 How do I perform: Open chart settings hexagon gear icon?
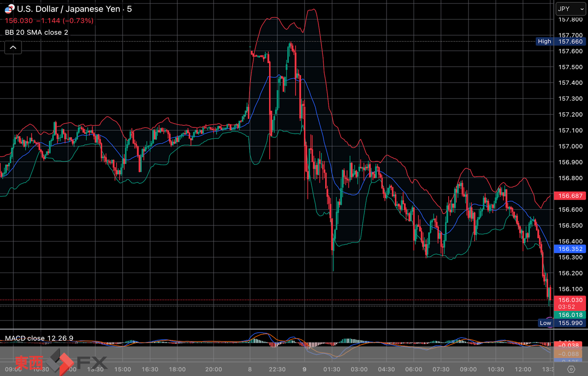point(571,369)
